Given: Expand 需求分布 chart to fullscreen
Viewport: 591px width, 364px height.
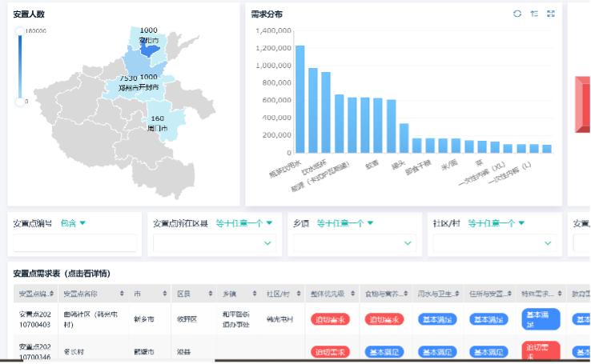Looking at the screenshot, I should [551, 14].
